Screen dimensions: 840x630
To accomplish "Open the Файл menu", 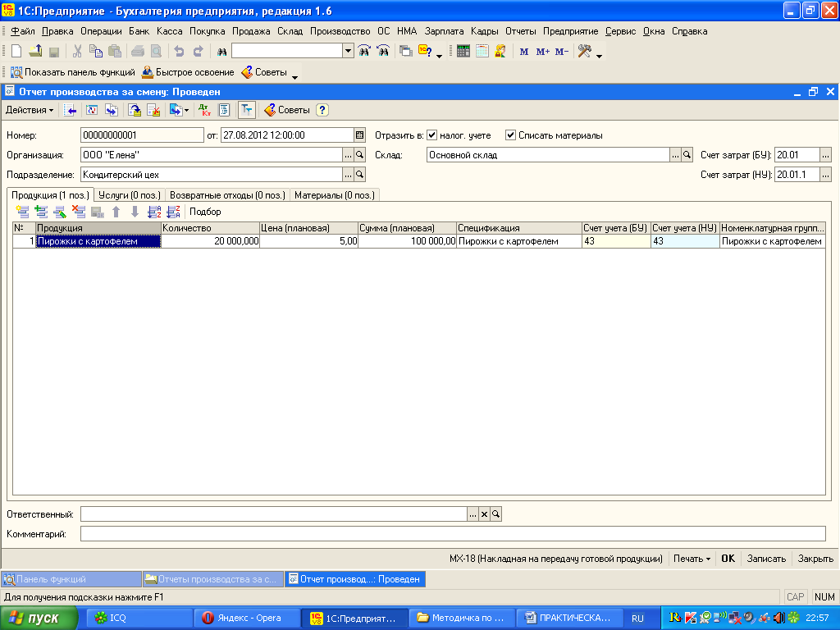I will [x=22, y=31].
